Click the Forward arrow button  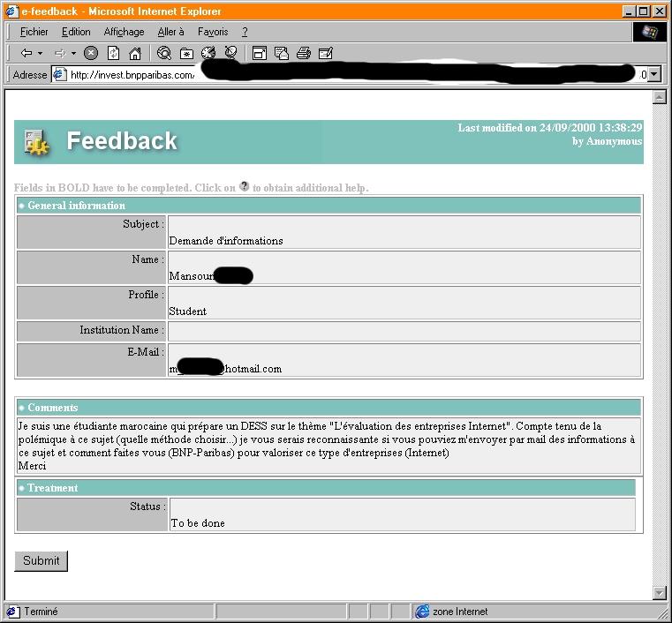(x=60, y=53)
